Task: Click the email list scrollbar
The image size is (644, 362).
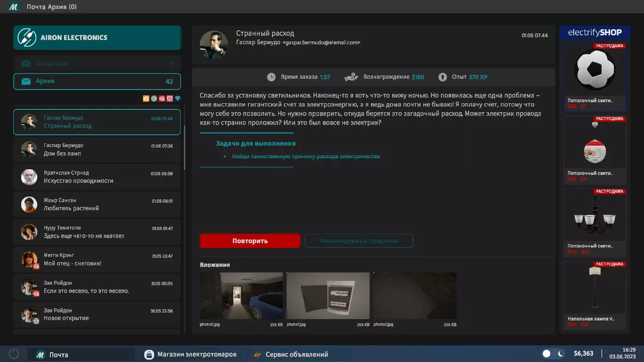Action: coord(184,148)
